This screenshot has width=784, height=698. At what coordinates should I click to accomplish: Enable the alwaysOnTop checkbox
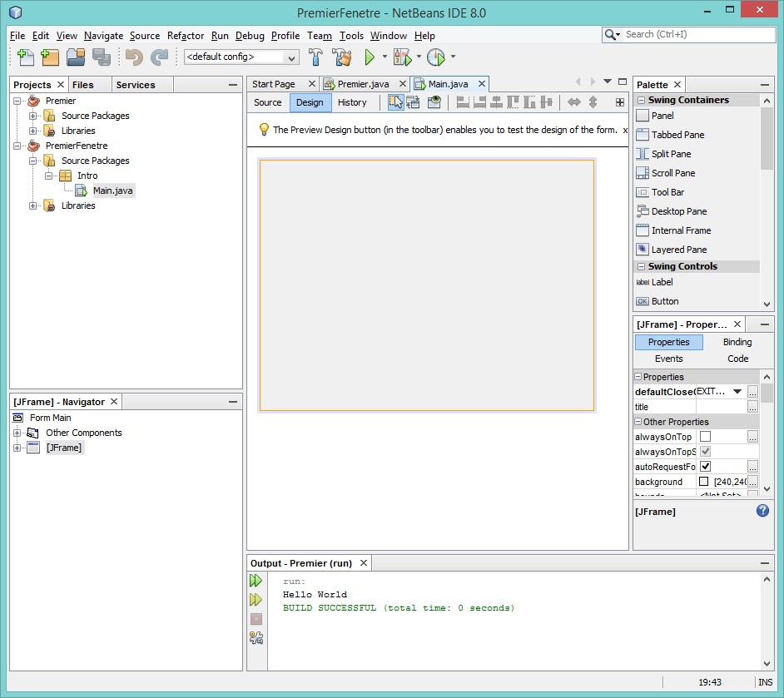705,437
